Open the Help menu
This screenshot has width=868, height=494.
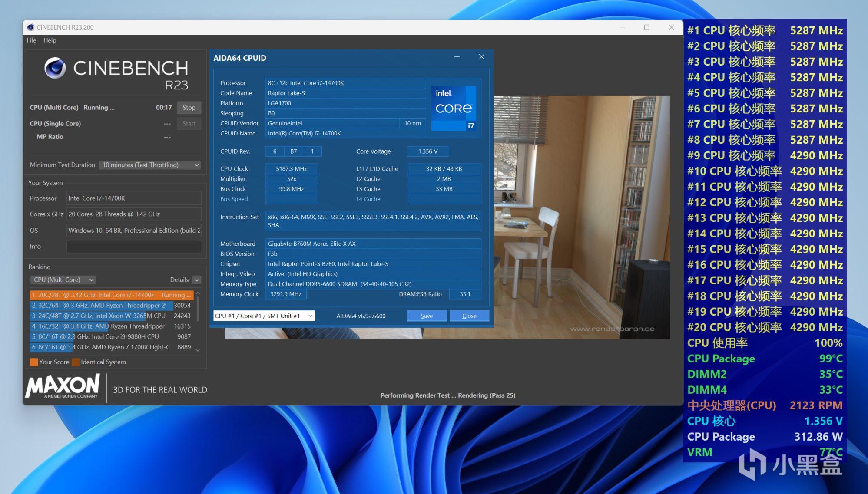(50, 40)
